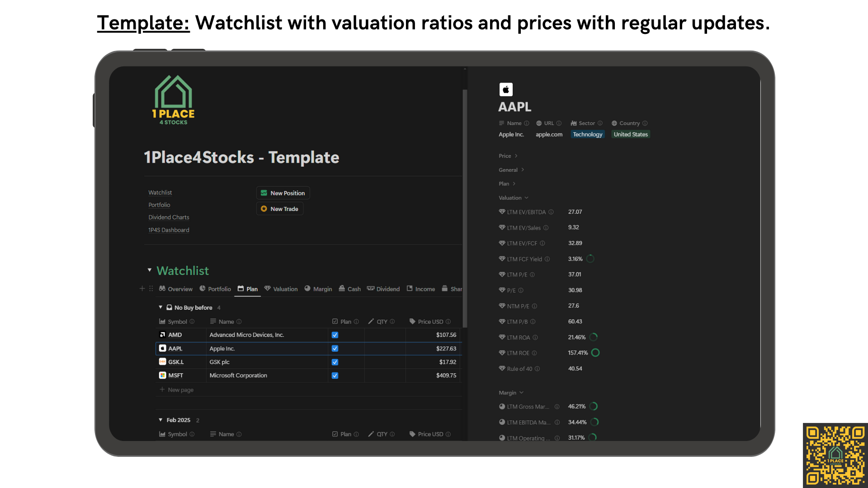Click the Advanced Micro Devices, Inc. name cell

(x=267, y=335)
